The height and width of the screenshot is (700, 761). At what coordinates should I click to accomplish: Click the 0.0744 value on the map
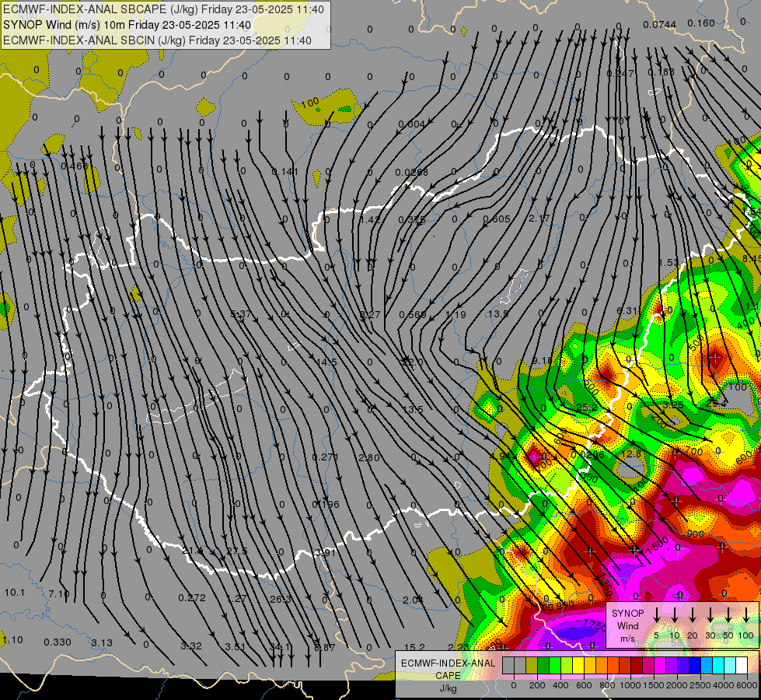660,25
